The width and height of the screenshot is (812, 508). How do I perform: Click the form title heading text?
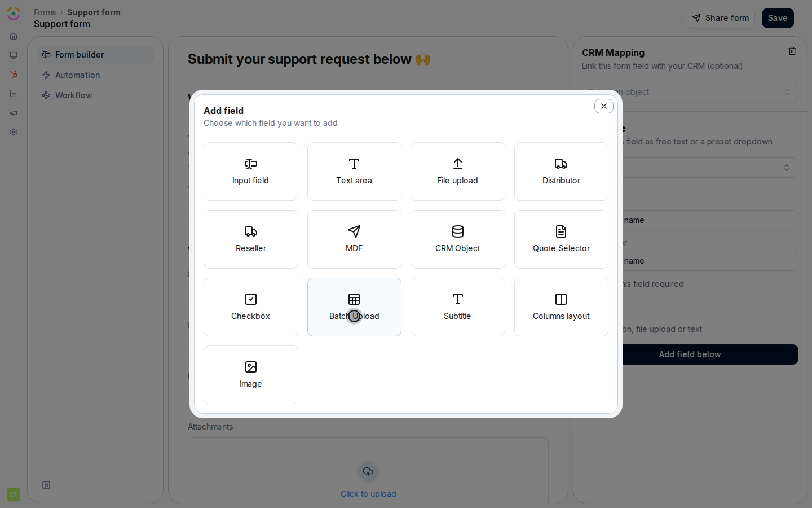point(309,59)
